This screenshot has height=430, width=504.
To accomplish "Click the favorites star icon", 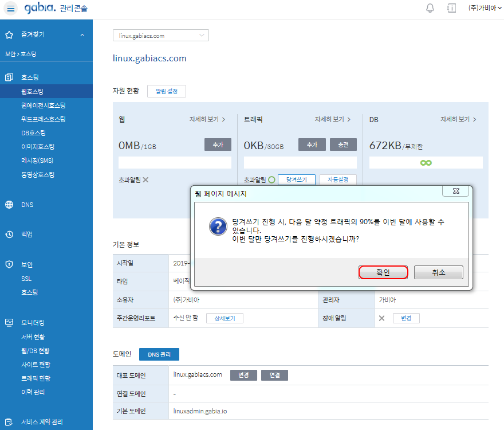I will pos(9,35).
